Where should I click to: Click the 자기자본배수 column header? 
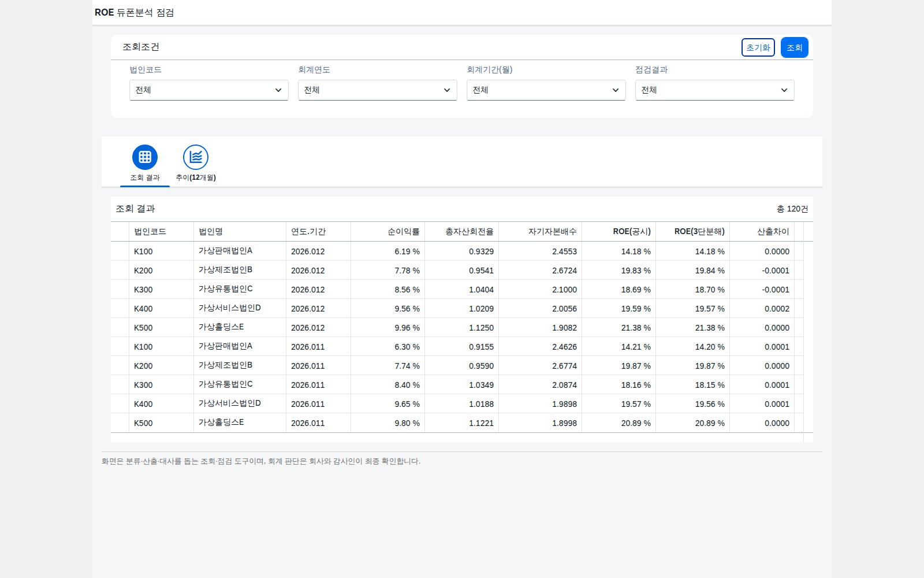[541, 232]
